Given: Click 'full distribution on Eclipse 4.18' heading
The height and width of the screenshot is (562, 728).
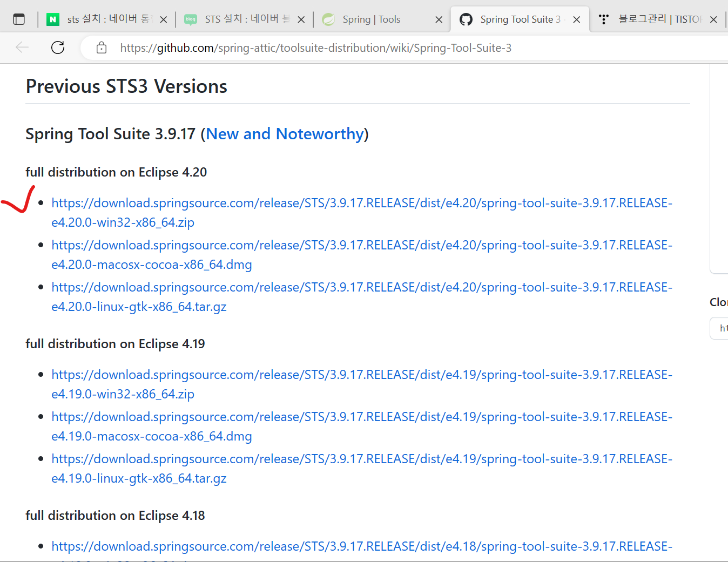Looking at the screenshot, I should click(115, 516).
